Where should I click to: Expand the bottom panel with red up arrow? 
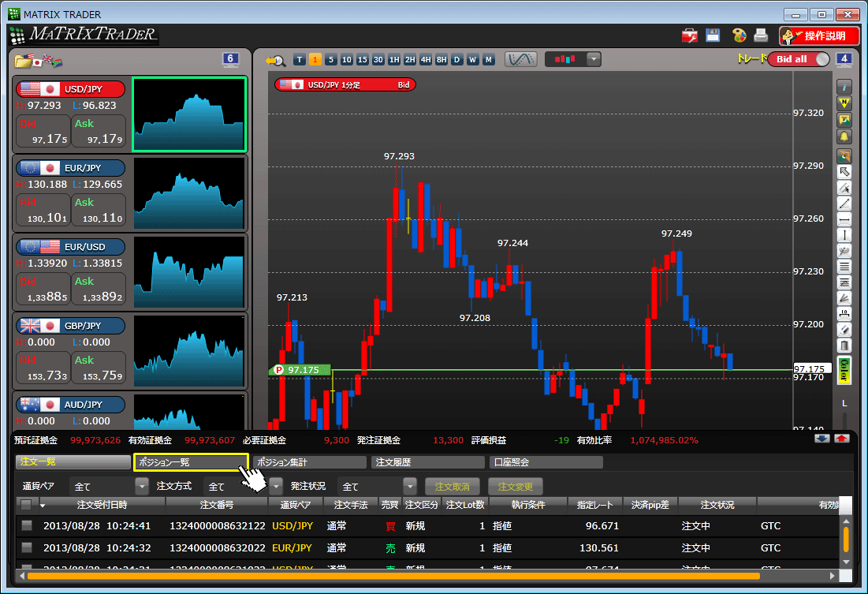[x=842, y=439]
